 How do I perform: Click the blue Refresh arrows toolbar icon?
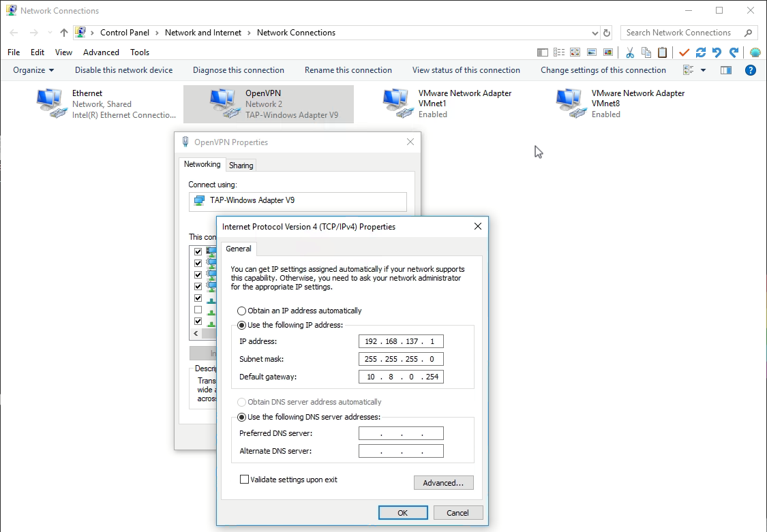point(700,52)
